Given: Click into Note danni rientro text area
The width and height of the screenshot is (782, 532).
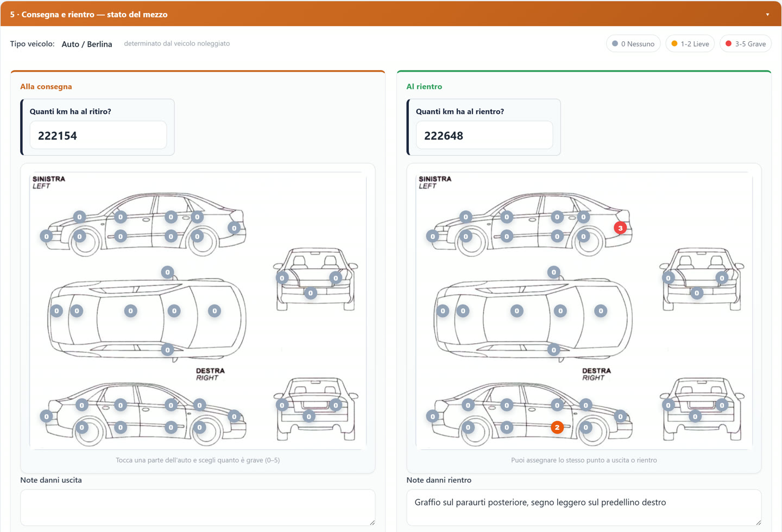Looking at the screenshot, I should coord(584,508).
